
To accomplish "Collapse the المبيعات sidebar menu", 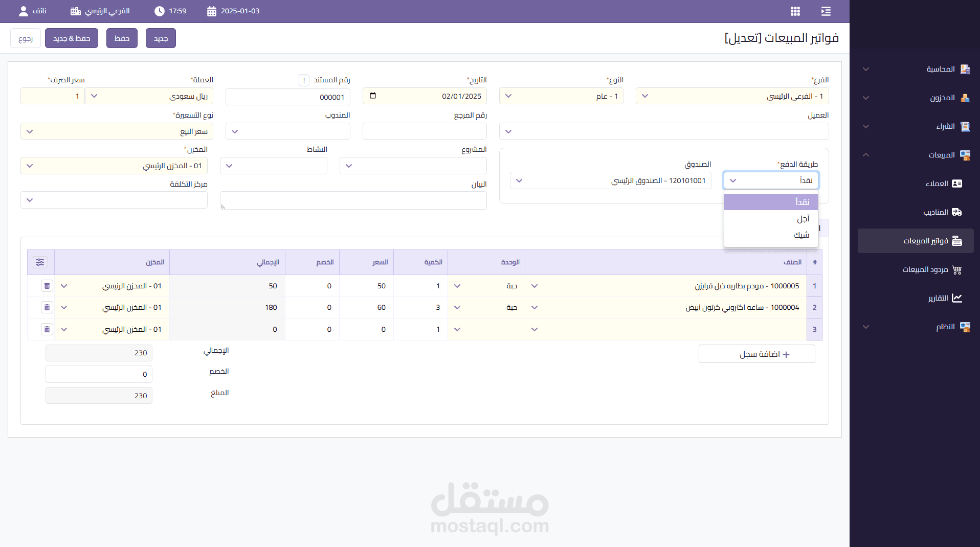I will pyautogui.click(x=866, y=155).
